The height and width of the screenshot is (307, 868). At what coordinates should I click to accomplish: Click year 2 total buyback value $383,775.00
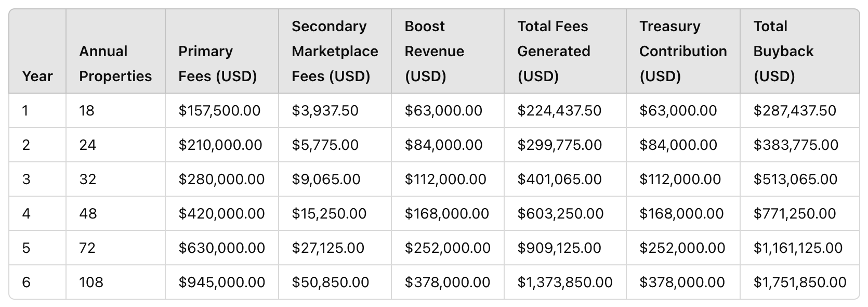796,145
